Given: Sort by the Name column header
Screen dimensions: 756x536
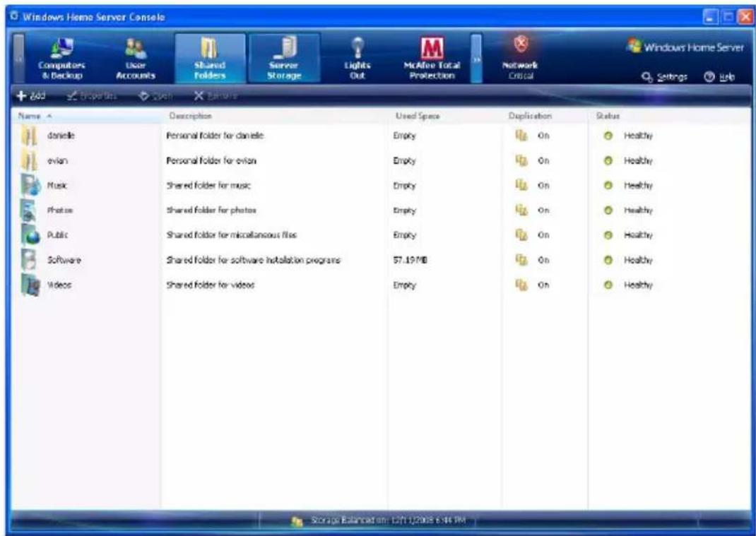Looking at the screenshot, I should (x=86, y=116).
